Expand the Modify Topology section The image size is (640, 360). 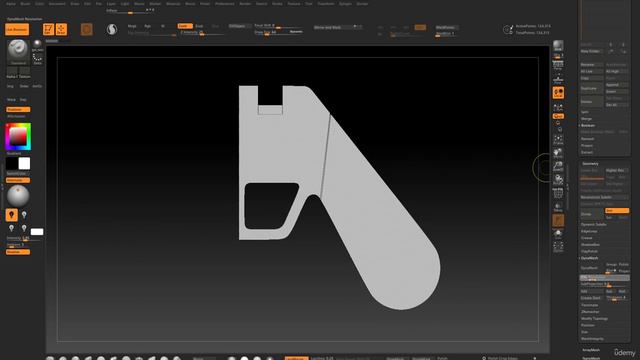coord(594,318)
